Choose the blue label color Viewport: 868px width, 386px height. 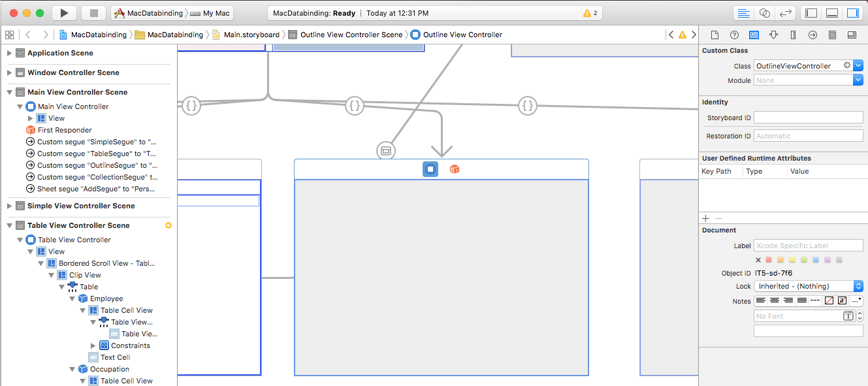(x=816, y=260)
